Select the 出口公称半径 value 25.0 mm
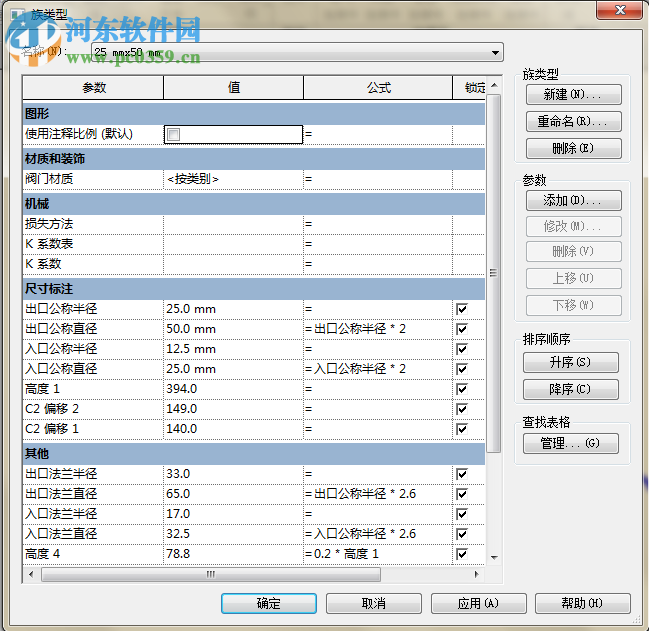 tap(233, 309)
